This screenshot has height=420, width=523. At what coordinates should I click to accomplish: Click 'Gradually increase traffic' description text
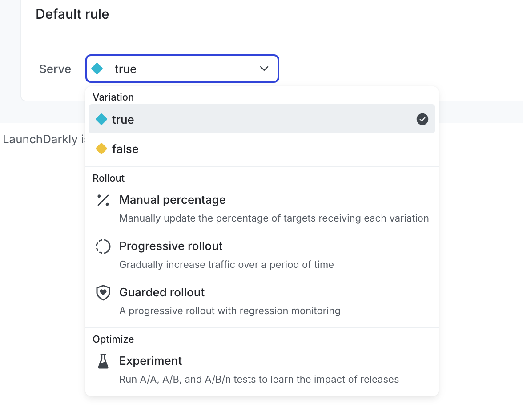click(226, 265)
